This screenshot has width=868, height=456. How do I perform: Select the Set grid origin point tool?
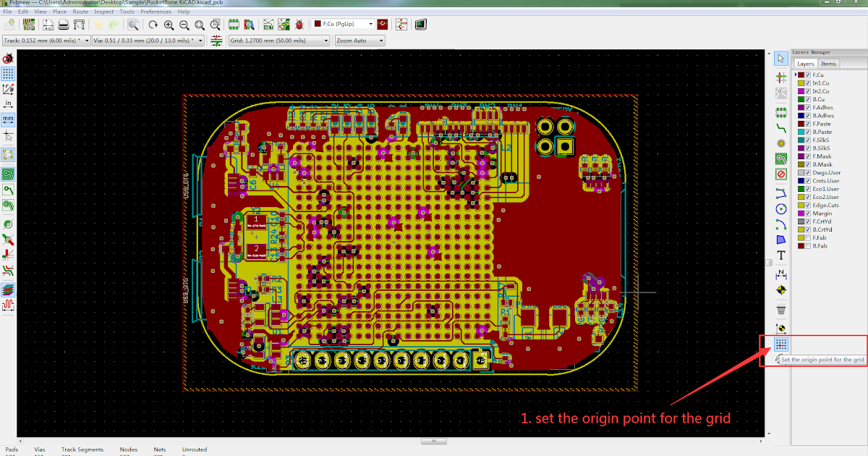point(780,345)
